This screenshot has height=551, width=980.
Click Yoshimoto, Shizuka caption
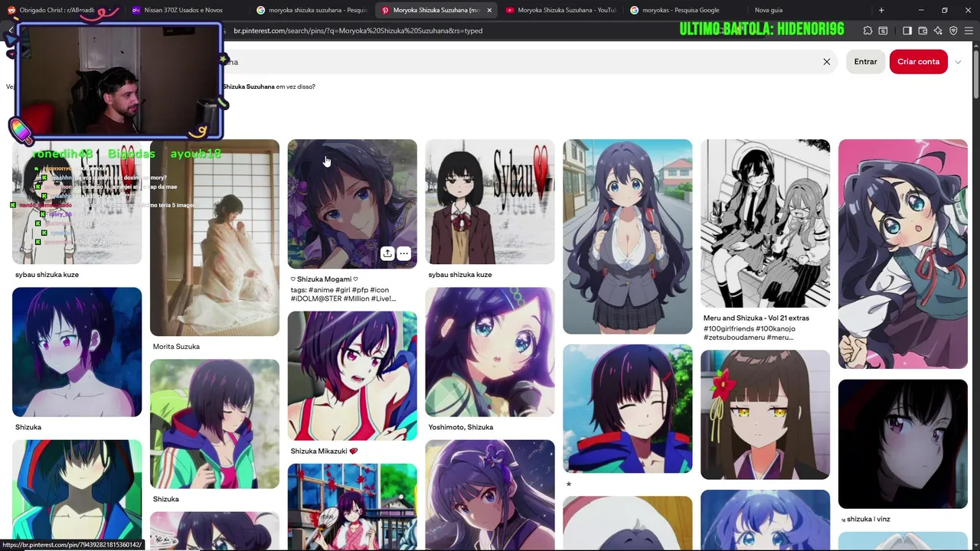(x=461, y=427)
